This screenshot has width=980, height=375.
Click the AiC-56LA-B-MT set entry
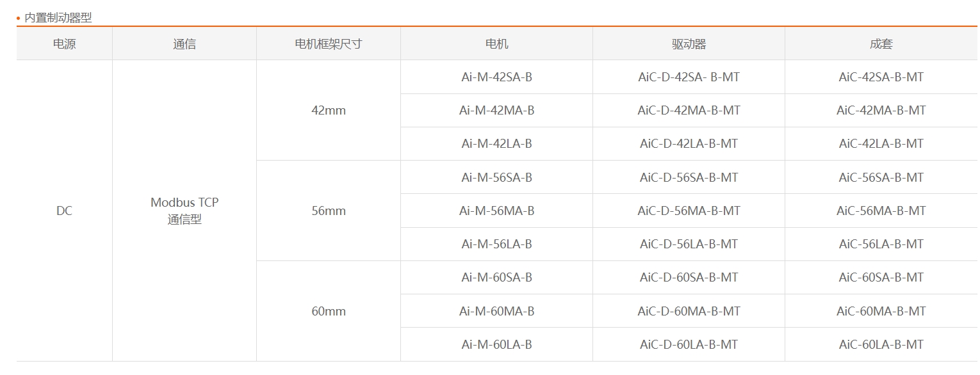(x=881, y=244)
